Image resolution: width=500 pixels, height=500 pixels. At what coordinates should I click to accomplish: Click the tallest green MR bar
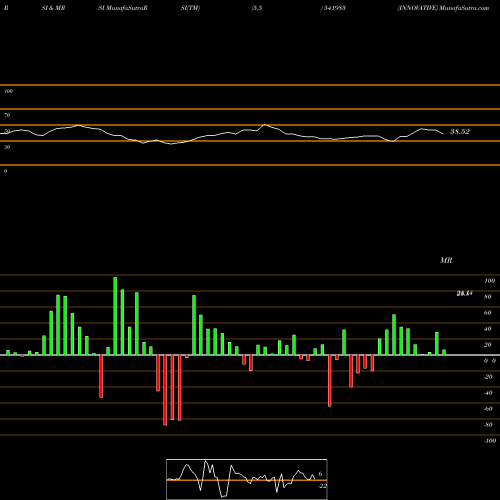tap(115, 316)
